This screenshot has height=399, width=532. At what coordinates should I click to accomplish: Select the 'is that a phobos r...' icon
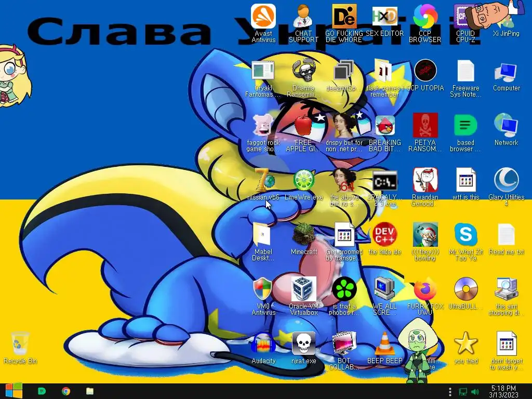click(x=344, y=296)
